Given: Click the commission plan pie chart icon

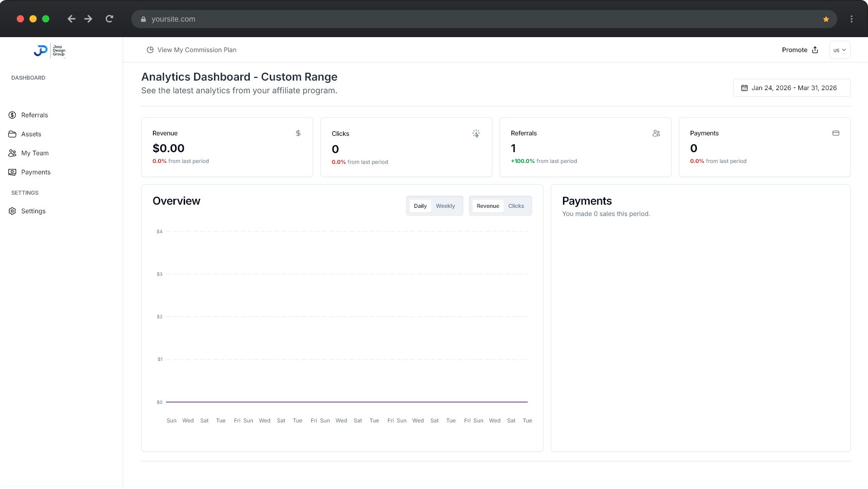Looking at the screenshot, I should pos(150,50).
